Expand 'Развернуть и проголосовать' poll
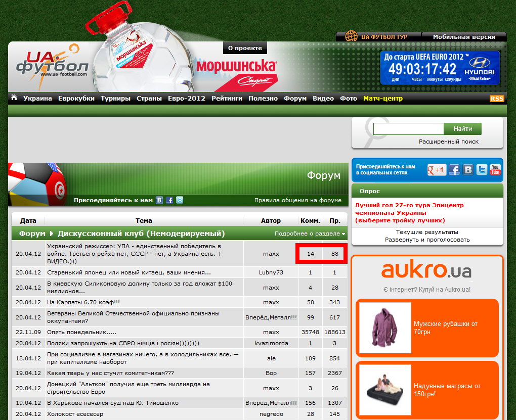 coord(427,240)
